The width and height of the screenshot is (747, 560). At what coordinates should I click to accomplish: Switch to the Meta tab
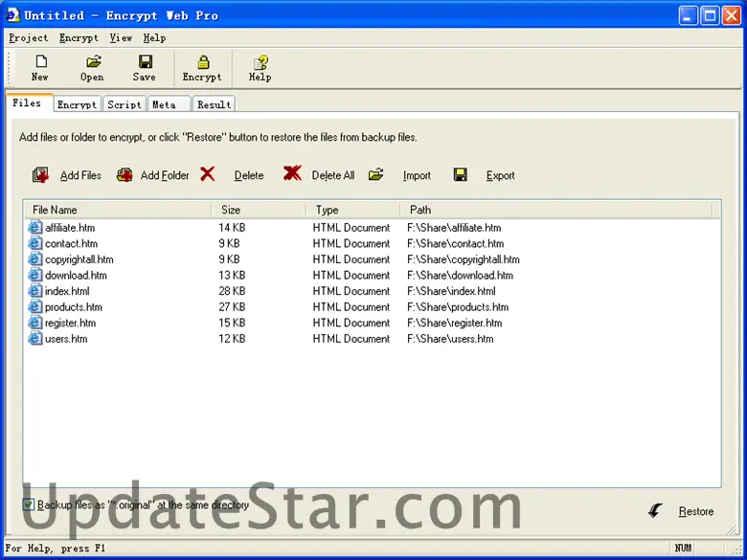164,104
